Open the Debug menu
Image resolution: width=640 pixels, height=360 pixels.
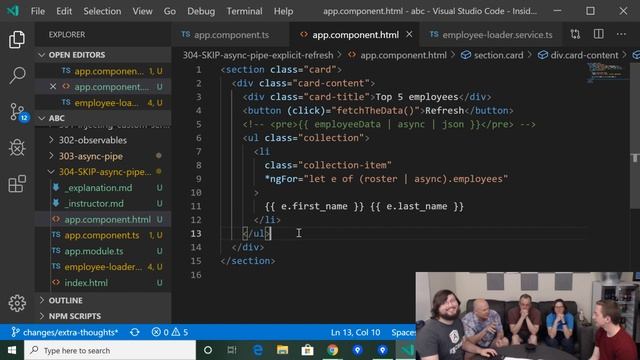point(201,11)
